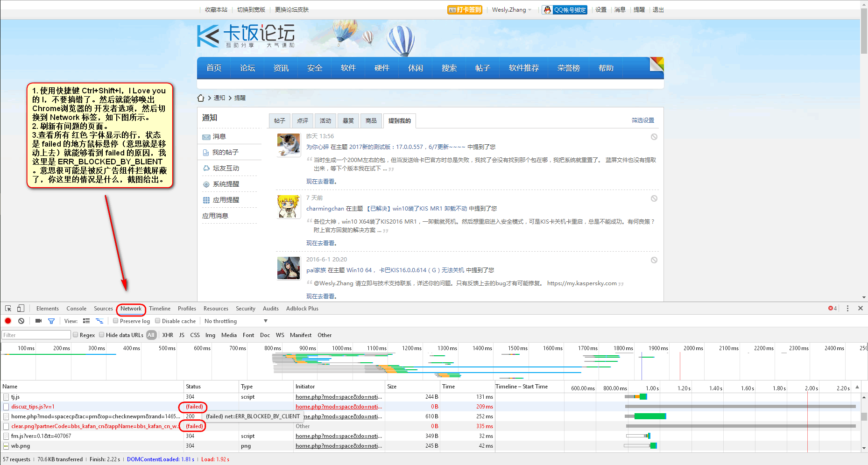Filter requests by Img type
Image resolution: width=868 pixels, height=465 pixels.
210,335
